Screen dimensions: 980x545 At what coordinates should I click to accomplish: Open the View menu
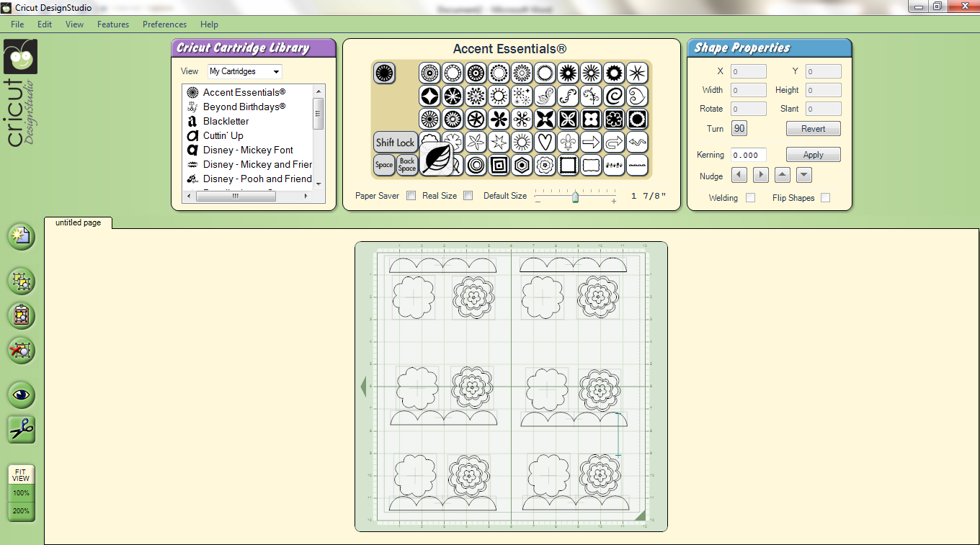click(x=74, y=24)
